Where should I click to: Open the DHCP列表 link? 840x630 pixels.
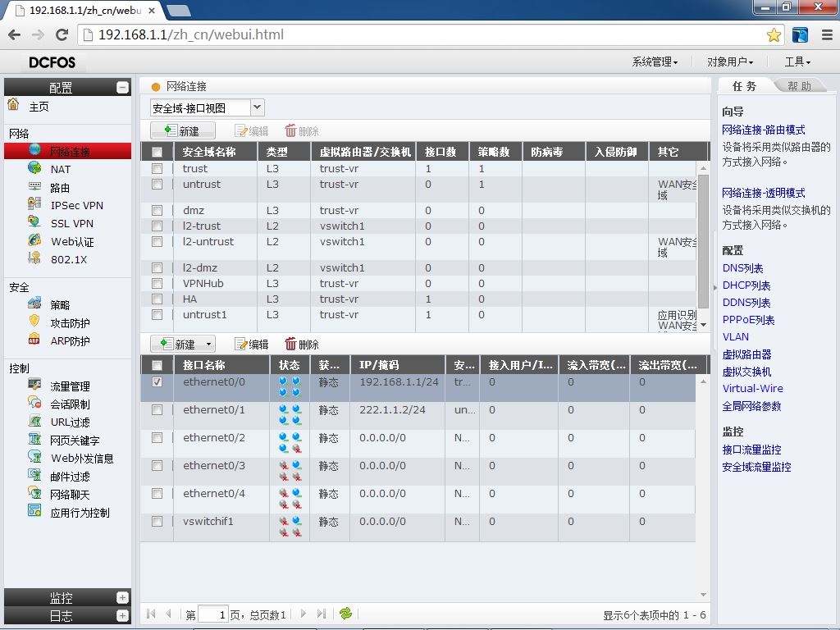(746, 285)
